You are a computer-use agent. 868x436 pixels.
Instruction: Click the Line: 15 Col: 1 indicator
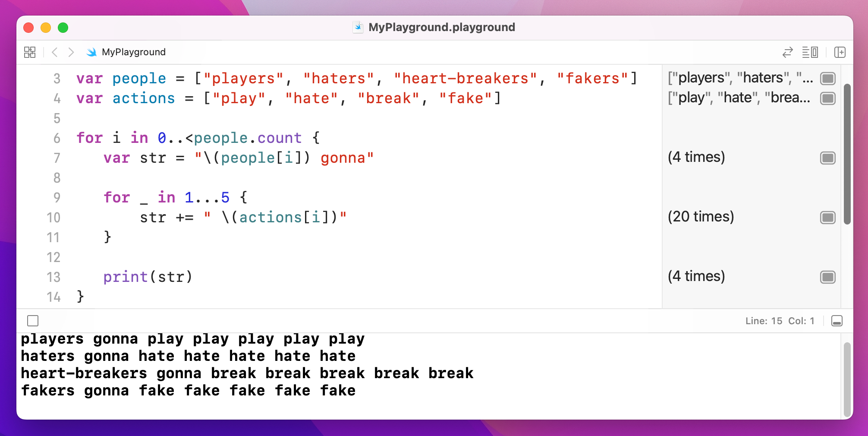coord(779,321)
